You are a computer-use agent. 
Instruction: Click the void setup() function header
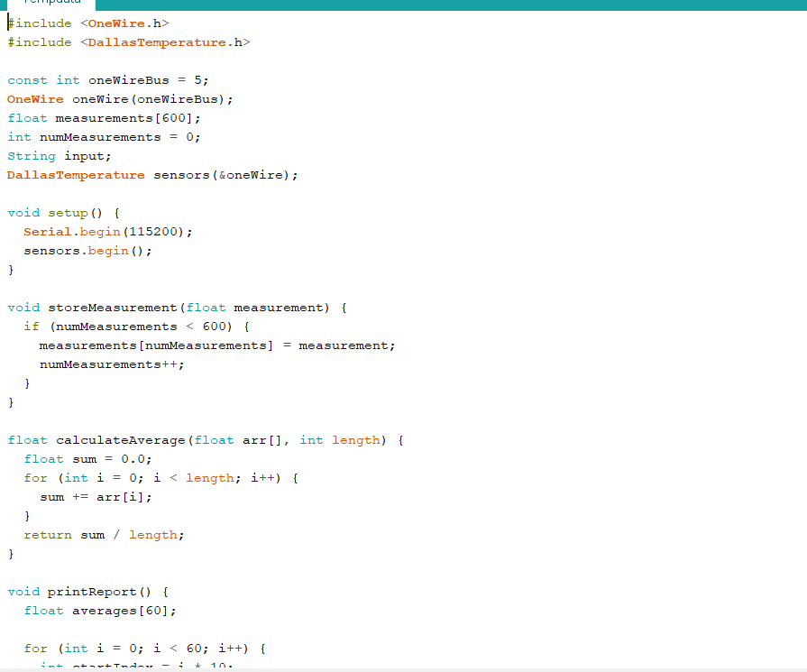63,213
